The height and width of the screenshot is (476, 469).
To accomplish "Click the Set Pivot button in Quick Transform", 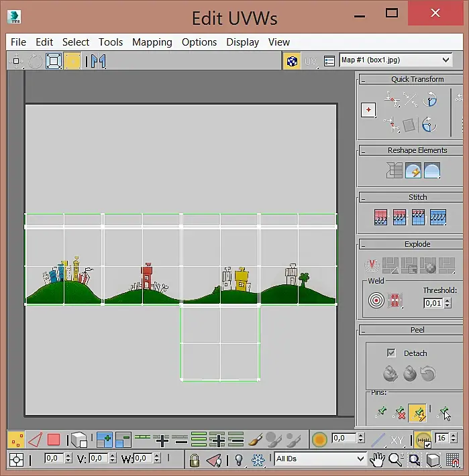I will (368, 110).
